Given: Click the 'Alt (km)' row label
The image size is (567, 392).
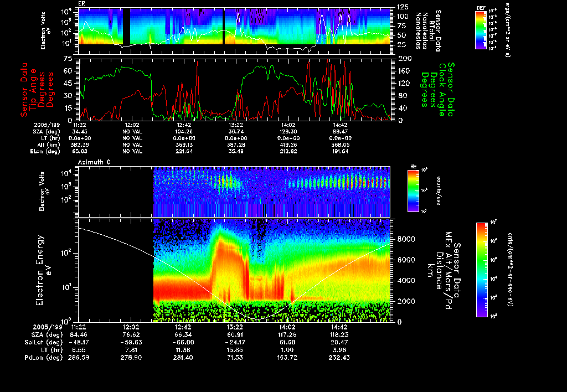Looking at the screenshot, I should (x=49, y=145).
